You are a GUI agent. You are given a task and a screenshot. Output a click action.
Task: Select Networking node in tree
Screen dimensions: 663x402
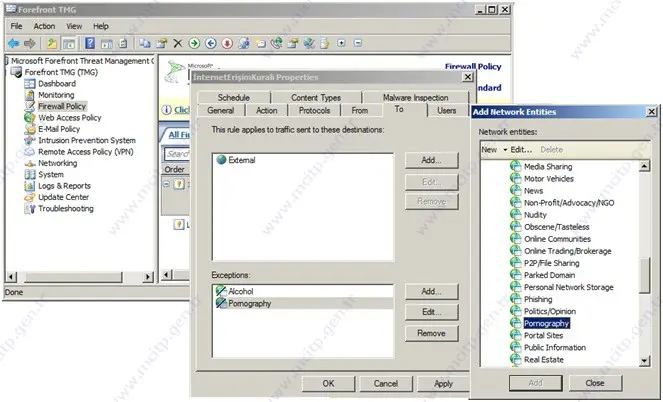point(58,163)
